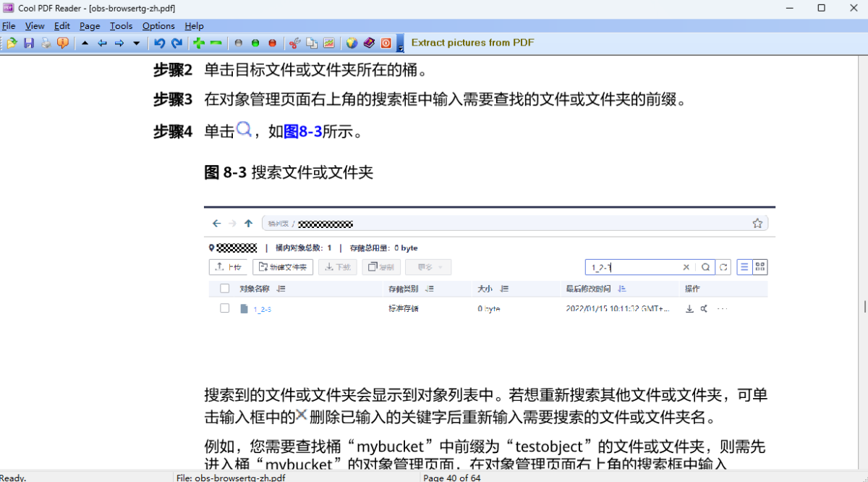Zoom in with the green plus icon

click(196, 43)
